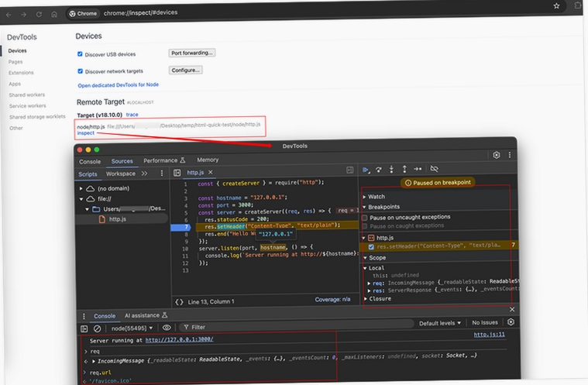Toggle the navigator sidebar beside http.js tab
The image size is (588, 385).
177,173
